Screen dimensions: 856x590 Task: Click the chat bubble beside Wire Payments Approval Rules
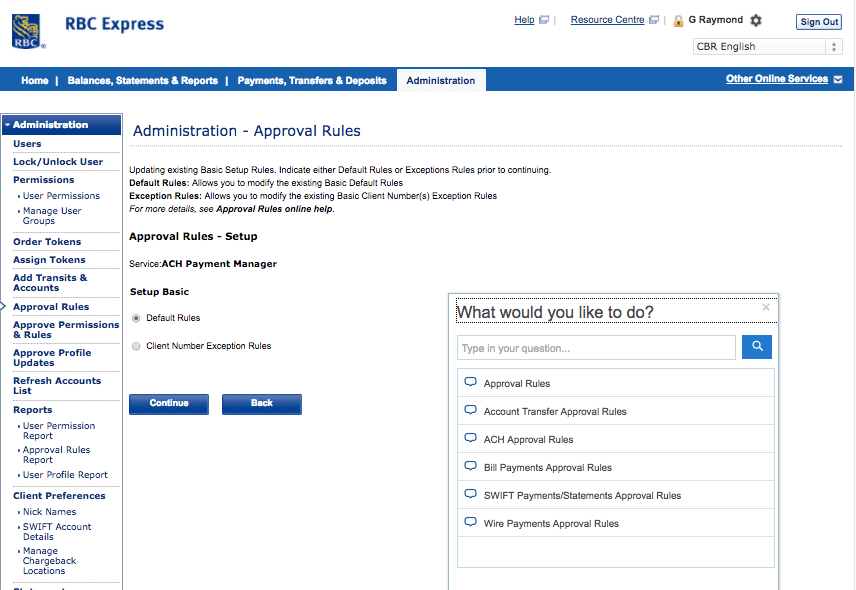(470, 522)
